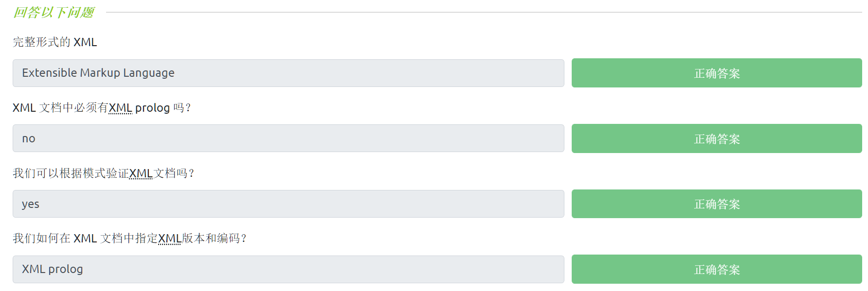Select question text "XML 文档中必须有"
The image size is (868, 291).
pyautogui.click(x=60, y=108)
